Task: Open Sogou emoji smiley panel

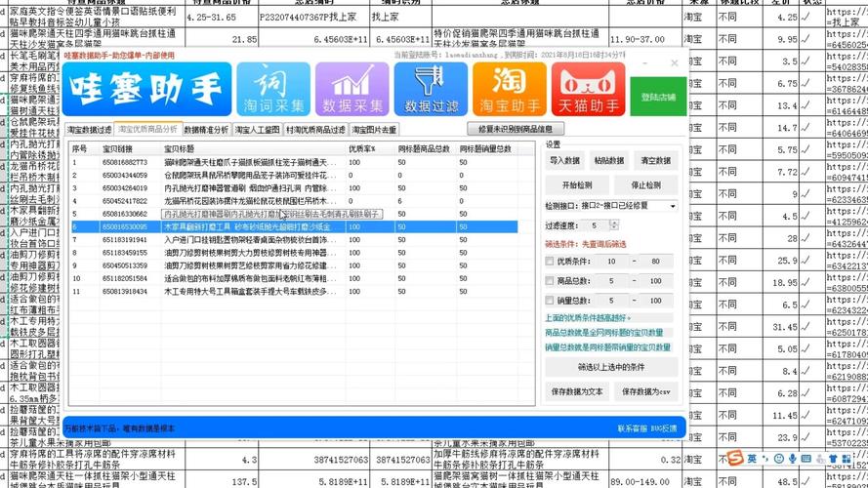Action: point(779,459)
